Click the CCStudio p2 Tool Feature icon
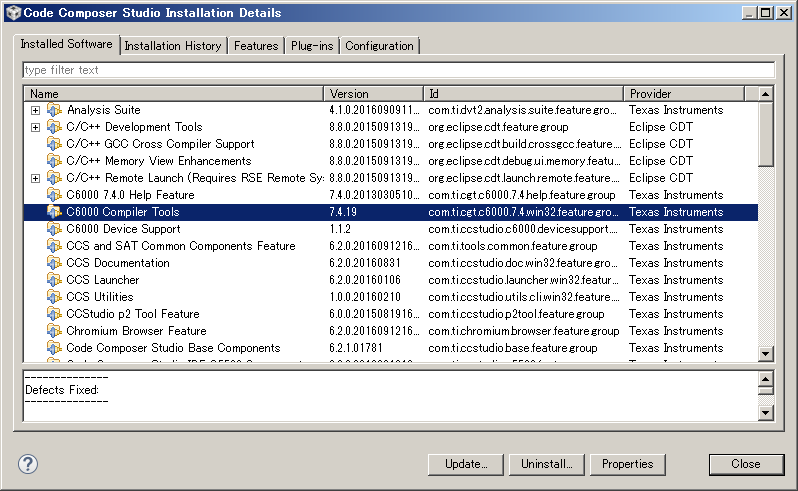The height and width of the screenshot is (491, 798). [x=54, y=314]
